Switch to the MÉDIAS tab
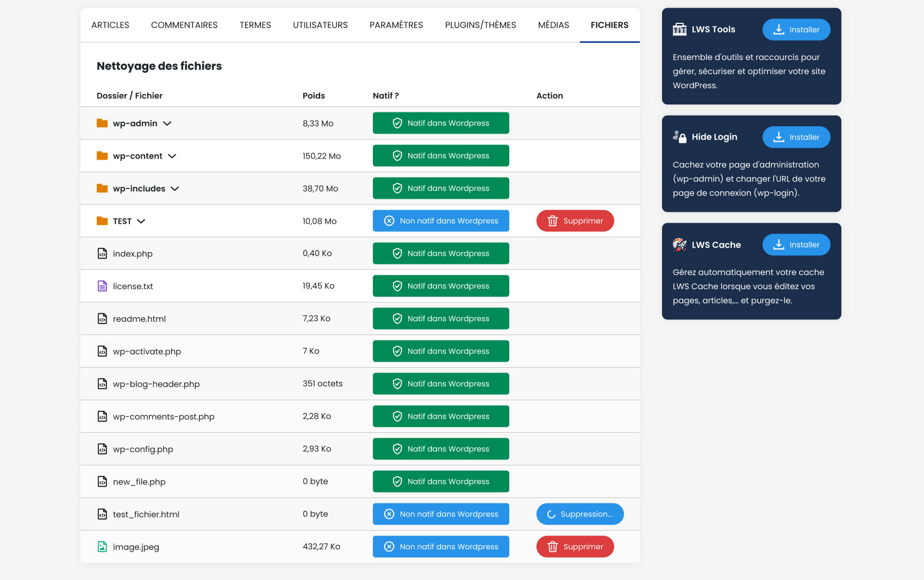 click(x=553, y=25)
